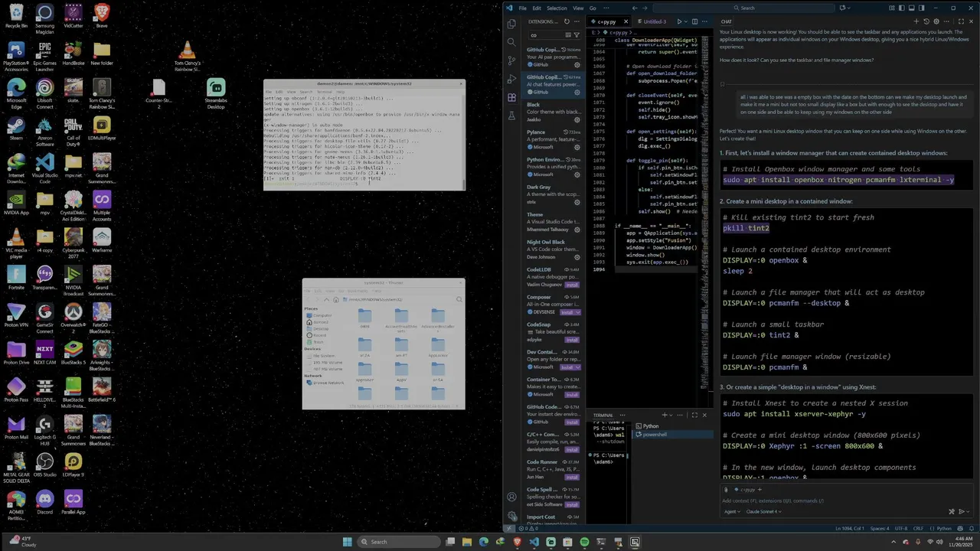Open the Selection menu in VS Code
The image size is (980, 551).
(x=557, y=8)
